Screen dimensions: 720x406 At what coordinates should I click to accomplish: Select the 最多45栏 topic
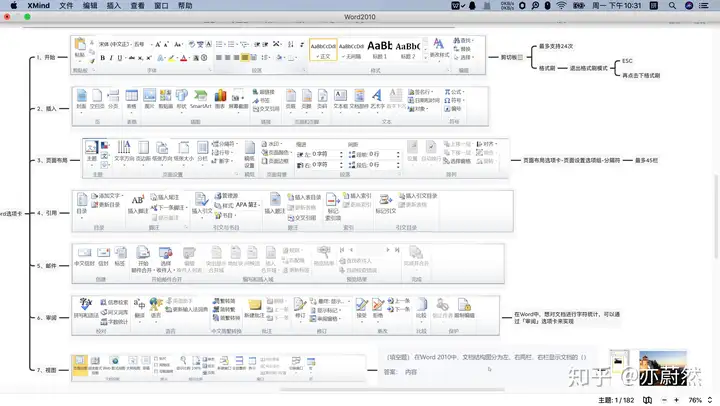(x=647, y=160)
